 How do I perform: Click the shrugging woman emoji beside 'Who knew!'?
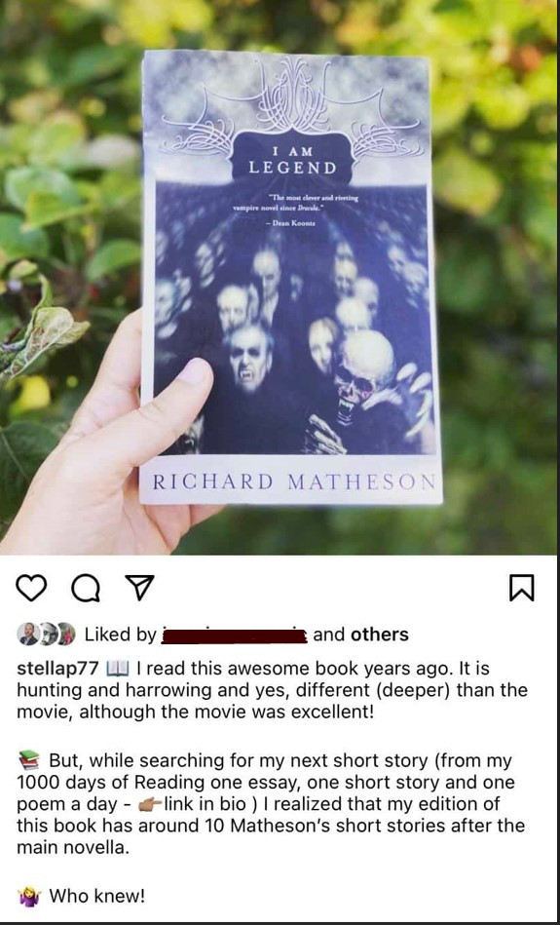pyautogui.click(x=29, y=897)
